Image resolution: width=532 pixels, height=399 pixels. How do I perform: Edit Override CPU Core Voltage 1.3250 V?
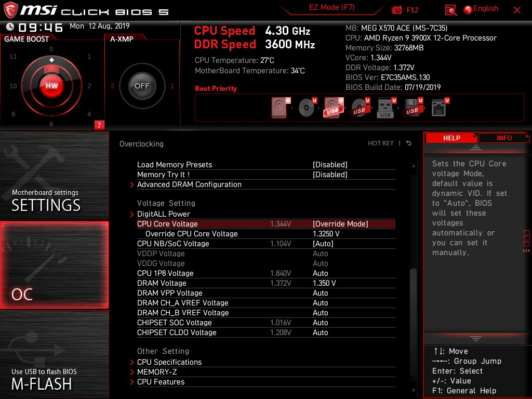pyautogui.click(x=326, y=234)
